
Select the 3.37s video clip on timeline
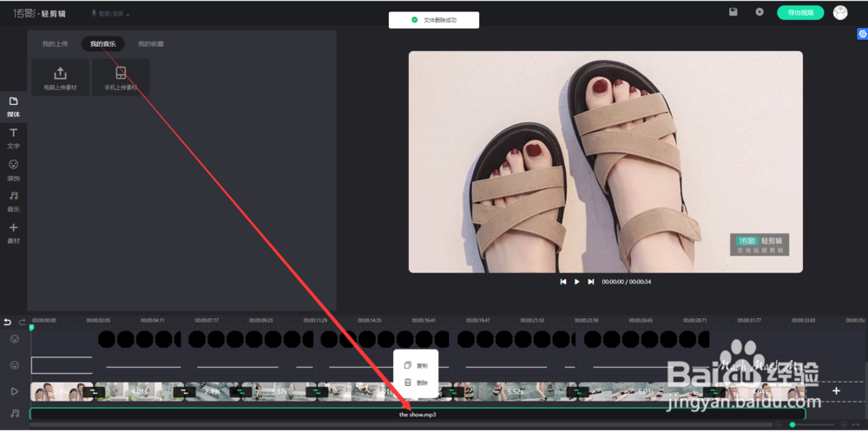point(279,392)
